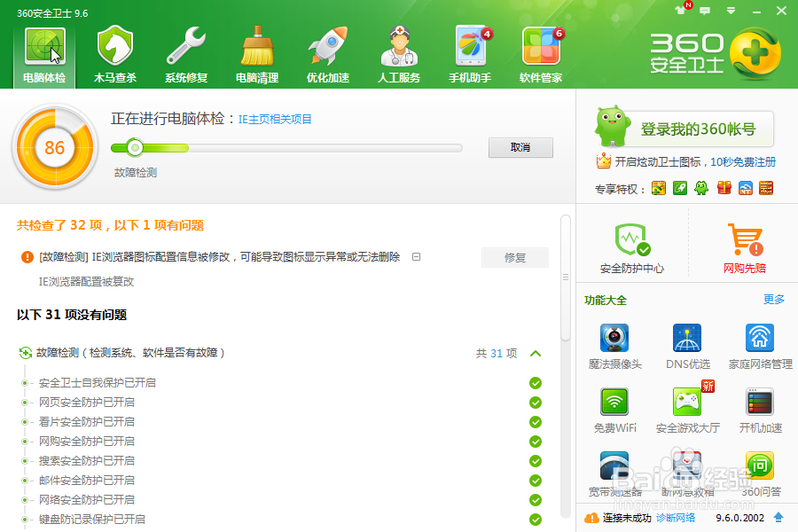Click the results list vertical scrollbar
The image size is (798, 532).
click(566, 278)
